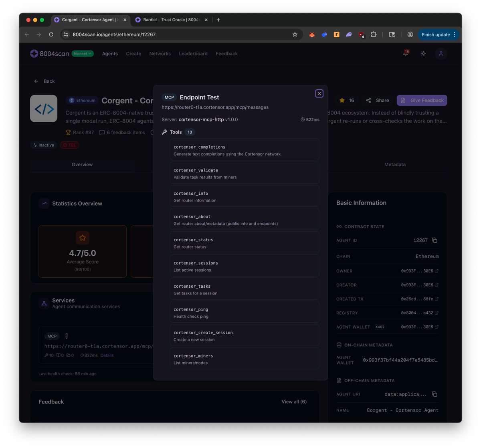The height and width of the screenshot is (448, 481).
Task: Click the Average Score star icon
Action: [83, 238]
